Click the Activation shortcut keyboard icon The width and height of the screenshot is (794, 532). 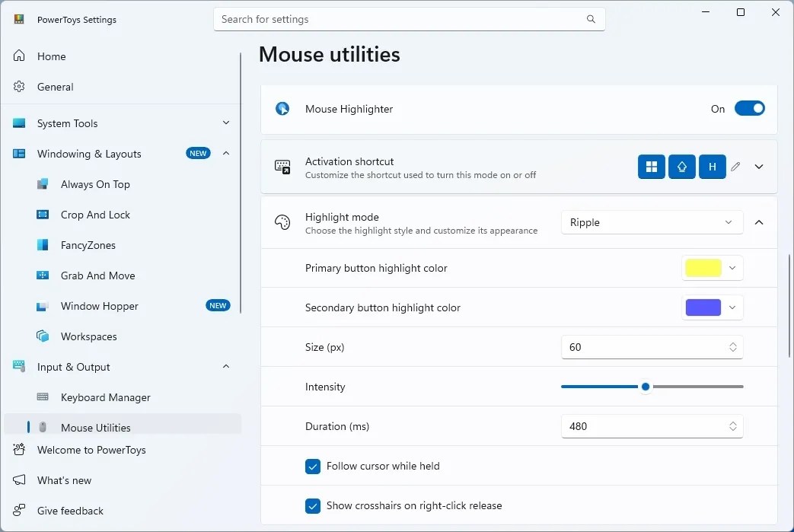click(282, 167)
